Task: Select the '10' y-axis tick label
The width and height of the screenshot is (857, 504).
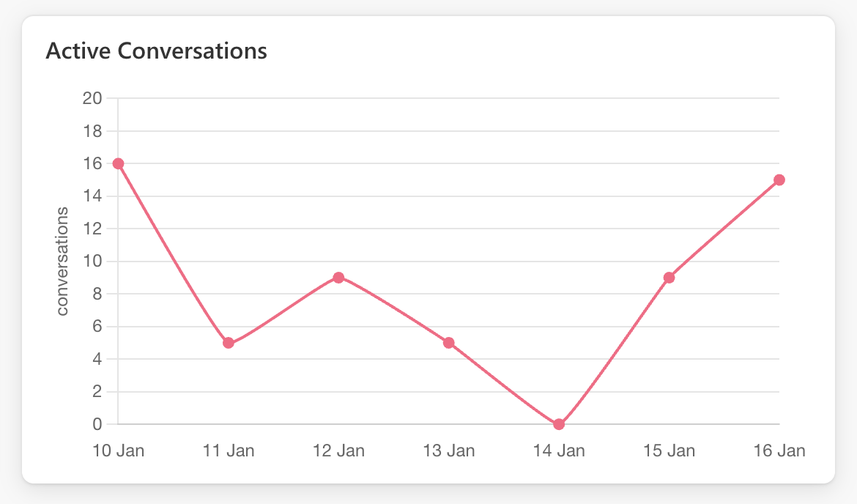Action: [x=94, y=262]
